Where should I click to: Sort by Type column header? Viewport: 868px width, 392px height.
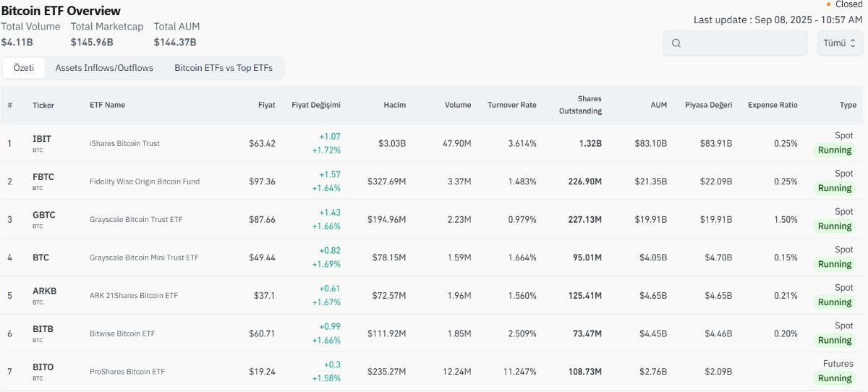[x=848, y=105]
